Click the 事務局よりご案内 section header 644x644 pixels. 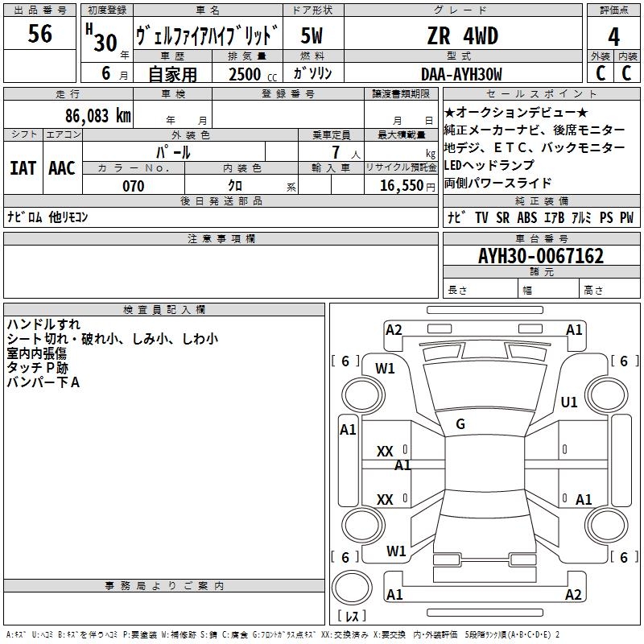(x=164, y=586)
